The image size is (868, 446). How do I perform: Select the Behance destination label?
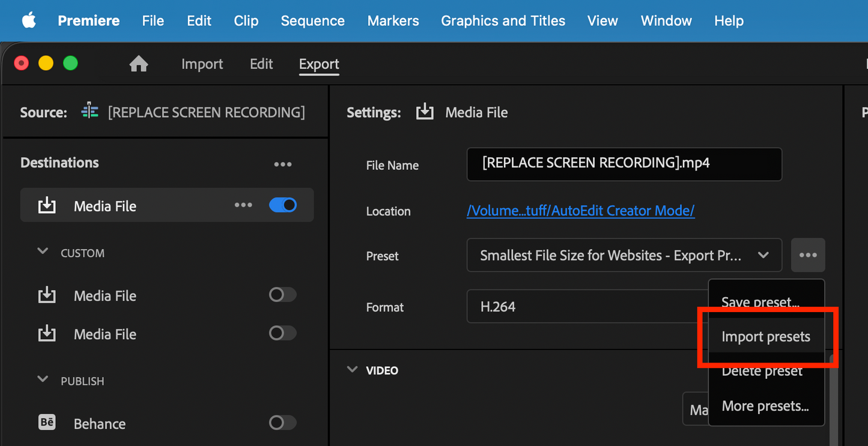pyautogui.click(x=100, y=423)
